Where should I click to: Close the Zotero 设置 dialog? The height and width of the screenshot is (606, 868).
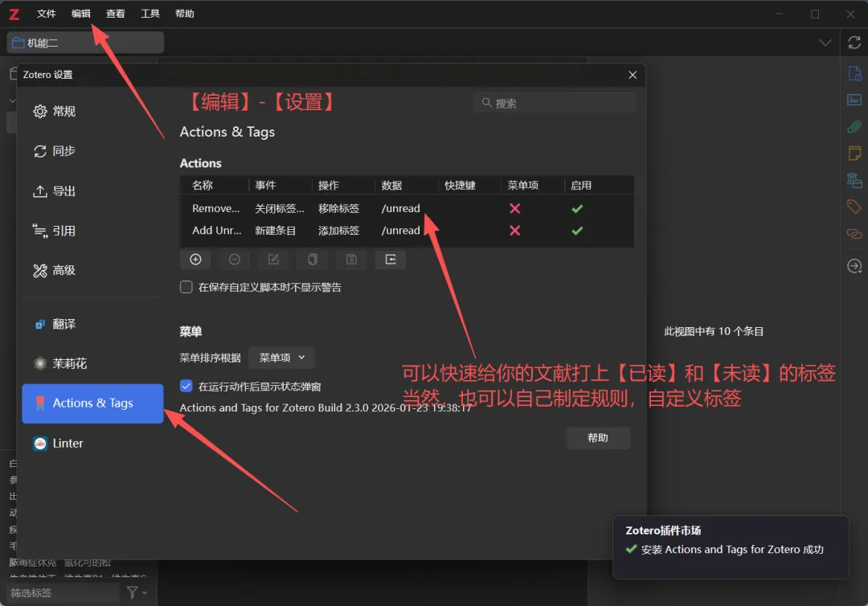[633, 75]
